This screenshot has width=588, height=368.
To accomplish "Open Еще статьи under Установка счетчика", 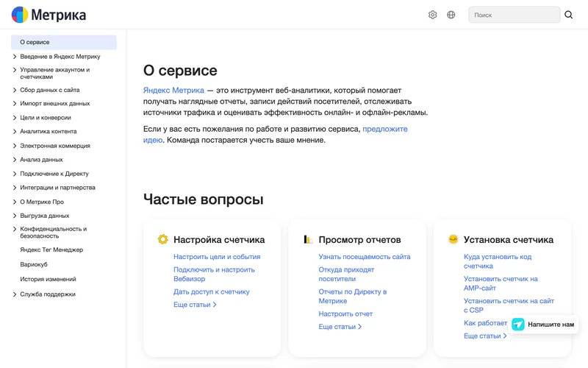I will pos(485,336).
